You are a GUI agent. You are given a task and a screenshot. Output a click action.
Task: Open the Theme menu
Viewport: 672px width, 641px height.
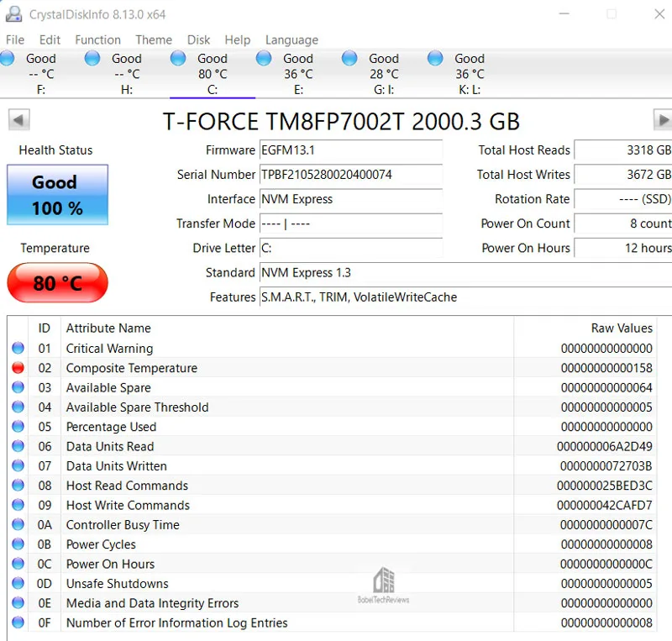coord(154,39)
